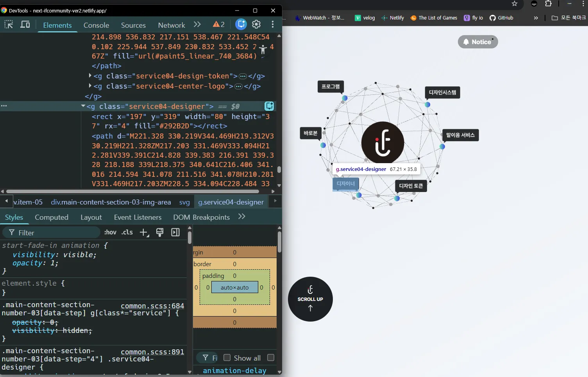
Task: Click the SCROLL UP round button
Action: (310, 299)
